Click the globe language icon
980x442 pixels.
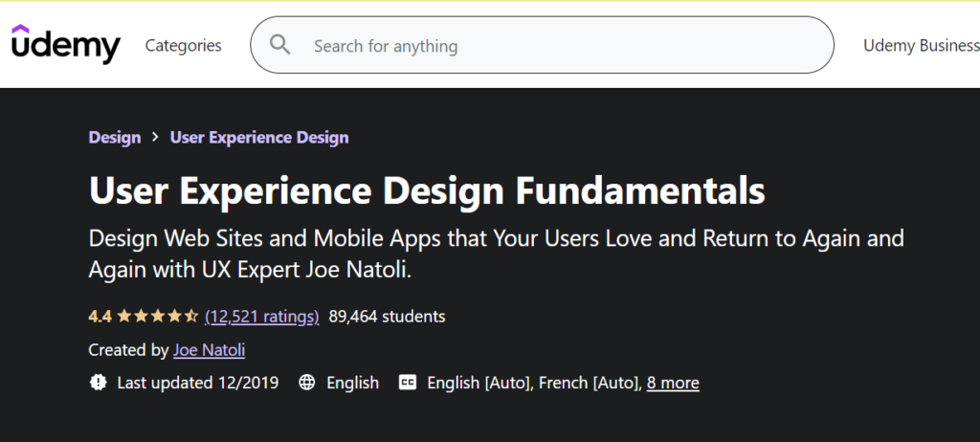(307, 383)
